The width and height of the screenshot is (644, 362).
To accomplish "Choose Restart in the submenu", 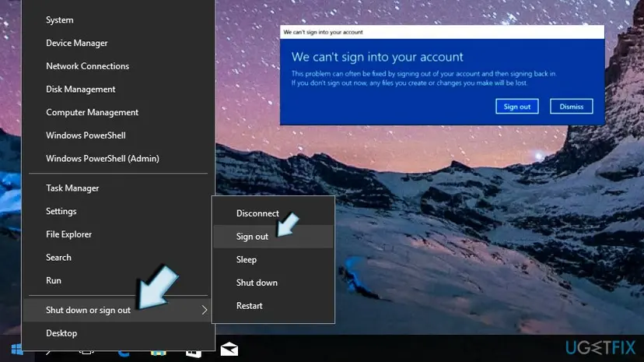I will coord(273,305).
